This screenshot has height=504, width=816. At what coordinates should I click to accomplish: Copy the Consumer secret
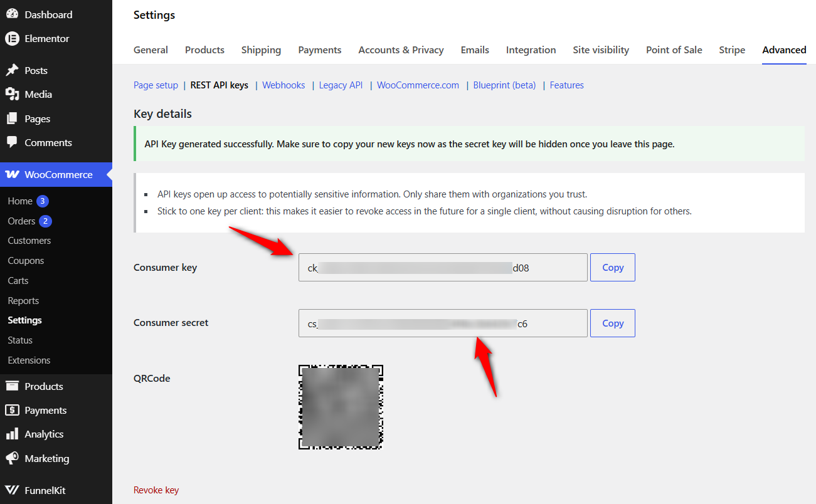tap(613, 323)
